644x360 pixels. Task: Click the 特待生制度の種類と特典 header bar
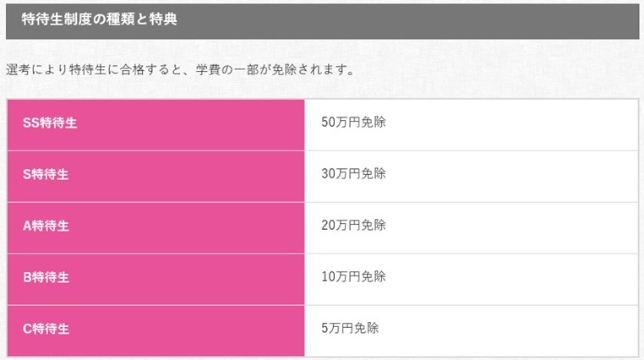[322, 21]
